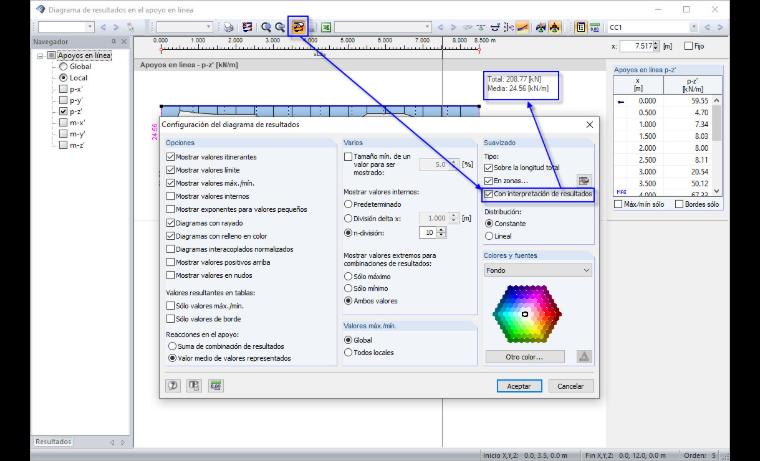760x461 pixels.
Task: Click next load case arrow right of CC1
Action: pos(720,28)
